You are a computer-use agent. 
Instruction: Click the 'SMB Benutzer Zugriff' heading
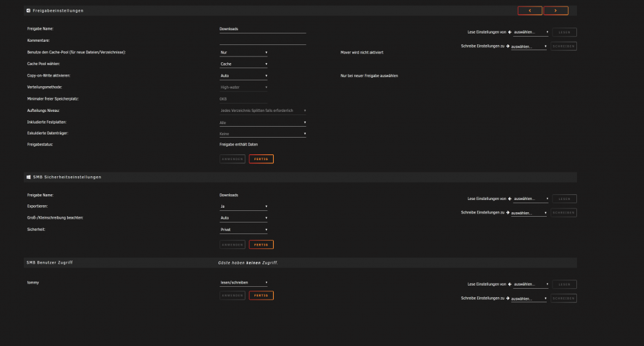coord(50,262)
